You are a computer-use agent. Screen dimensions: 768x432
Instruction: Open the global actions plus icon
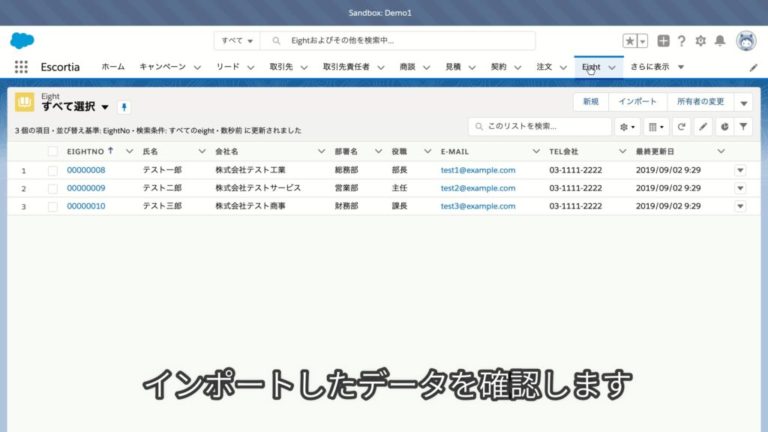(x=663, y=41)
